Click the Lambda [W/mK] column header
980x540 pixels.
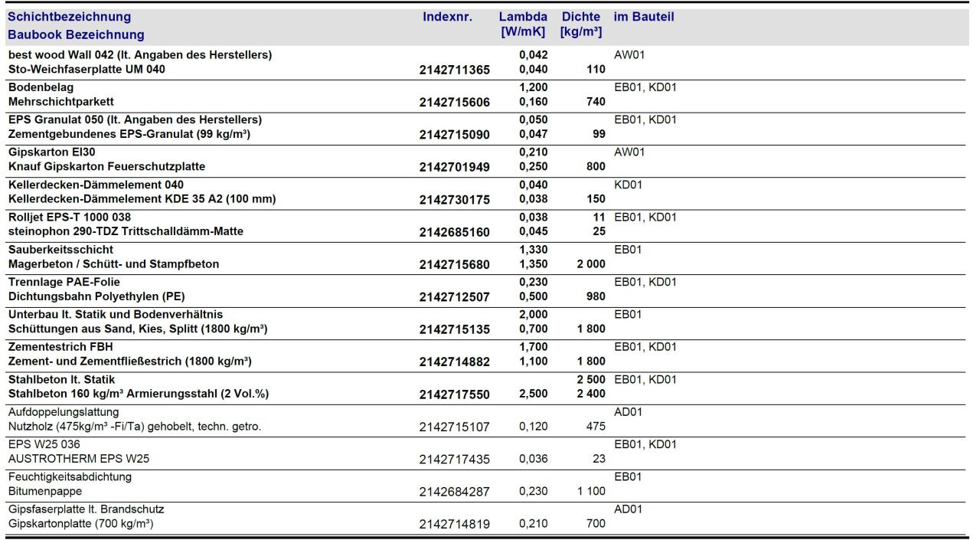click(x=523, y=25)
